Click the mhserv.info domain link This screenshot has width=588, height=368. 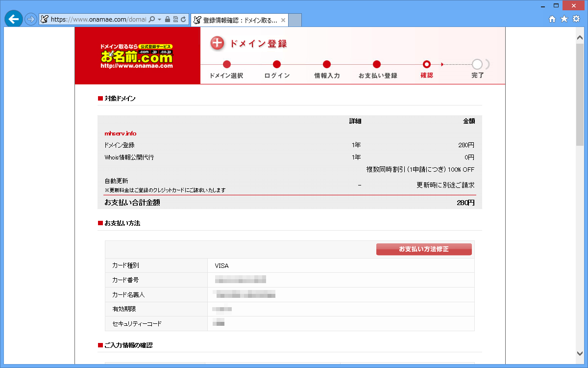[x=121, y=133]
